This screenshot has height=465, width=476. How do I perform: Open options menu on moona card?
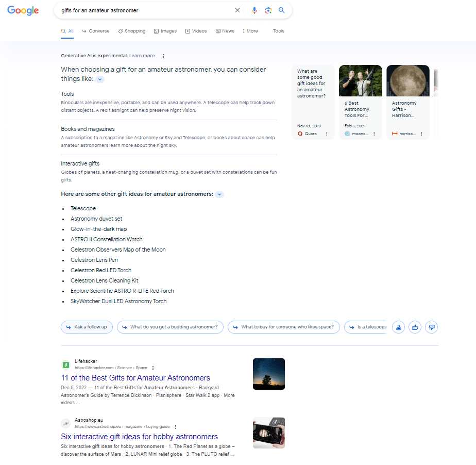click(374, 134)
